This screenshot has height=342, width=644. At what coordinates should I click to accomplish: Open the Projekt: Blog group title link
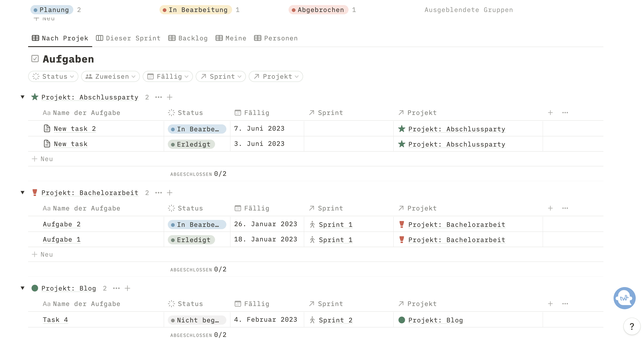coord(69,288)
